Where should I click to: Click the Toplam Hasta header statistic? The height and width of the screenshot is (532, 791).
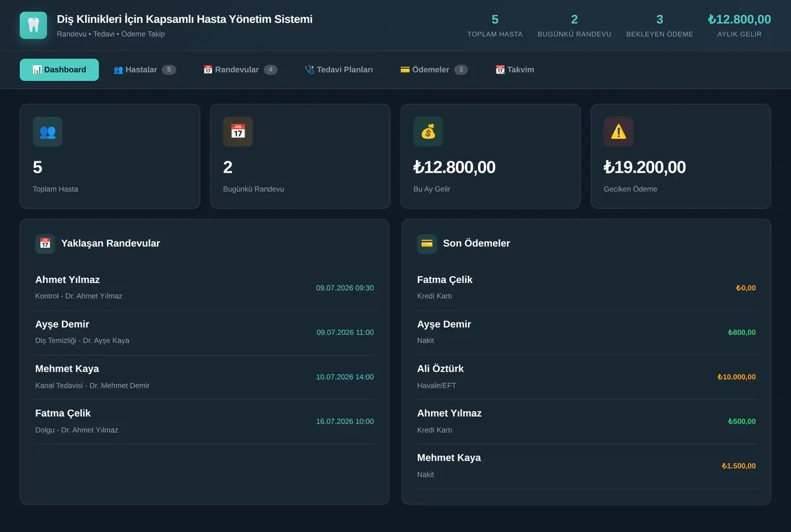click(495, 26)
